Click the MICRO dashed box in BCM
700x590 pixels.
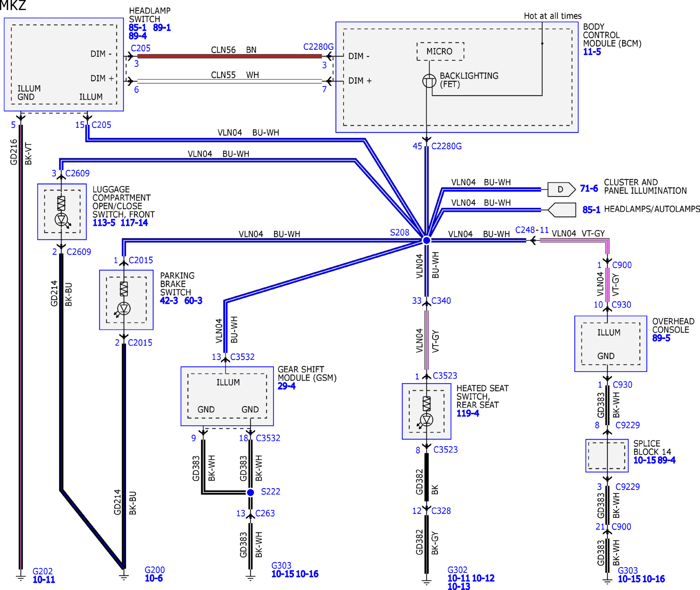tap(440, 52)
